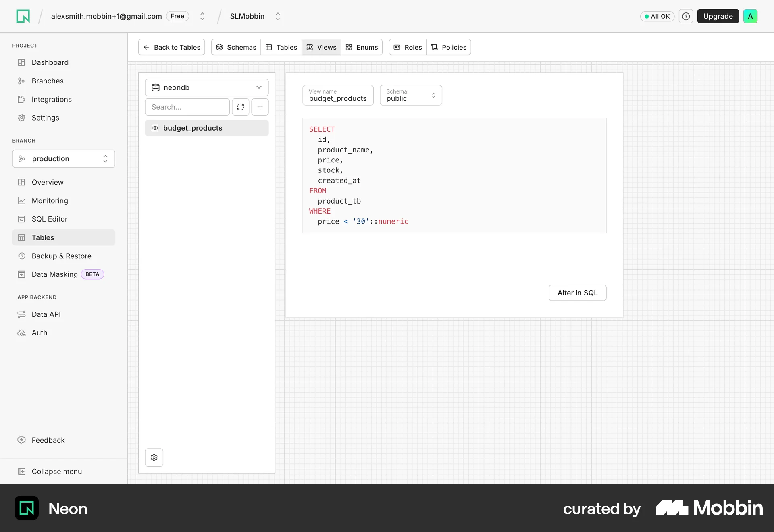The width and height of the screenshot is (774, 532).
Task: Click the account email alexsmith.mobbin+1@gmail.com
Action: pos(106,16)
